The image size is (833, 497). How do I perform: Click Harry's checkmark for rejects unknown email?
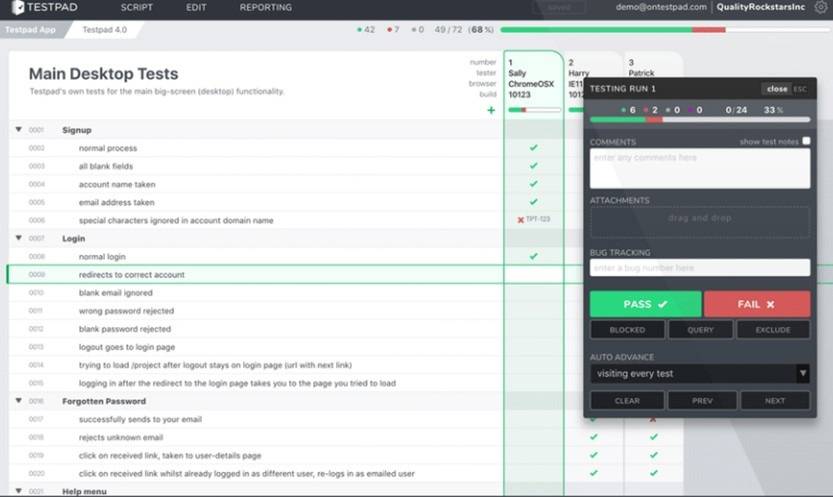(x=593, y=437)
